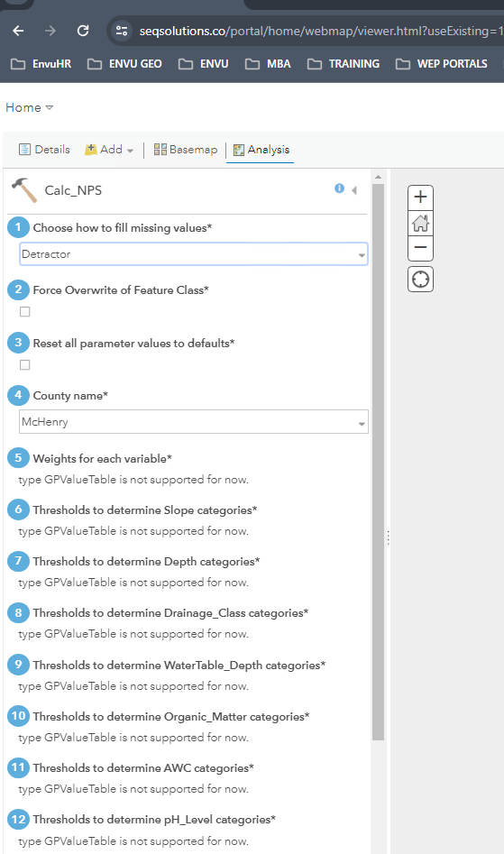Zoom out on the map
This screenshot has width=504, height=854.
(421, 248)
